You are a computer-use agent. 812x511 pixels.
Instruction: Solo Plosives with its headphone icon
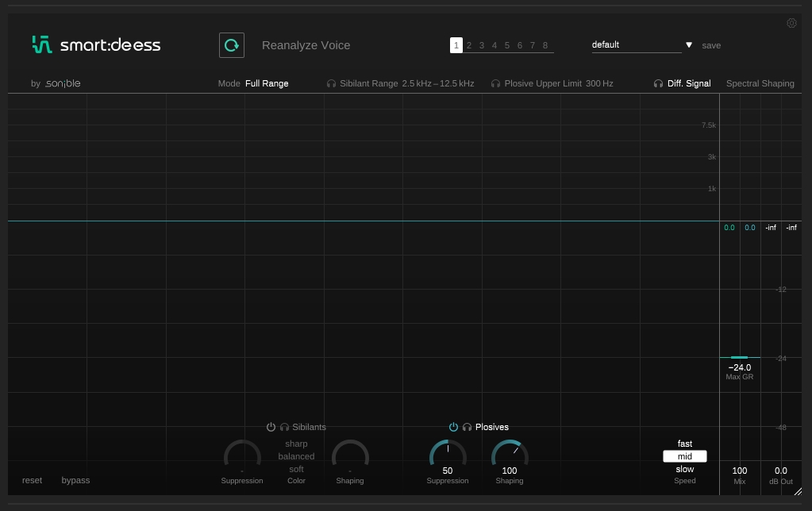[467, 427]
